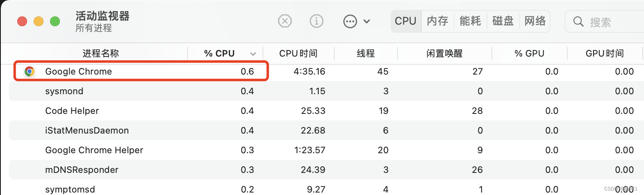Click Code Helper idle wakeups value 28
This screenshot has height=195, width=644.
477,111
